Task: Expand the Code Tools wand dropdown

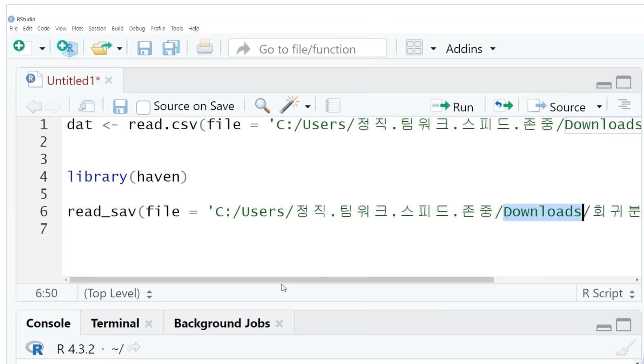Action: 308,107
